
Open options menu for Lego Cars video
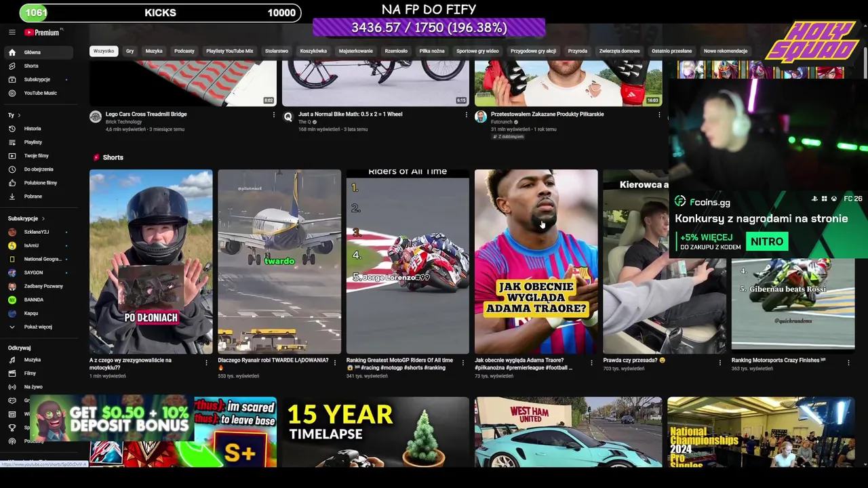(274, 115)
